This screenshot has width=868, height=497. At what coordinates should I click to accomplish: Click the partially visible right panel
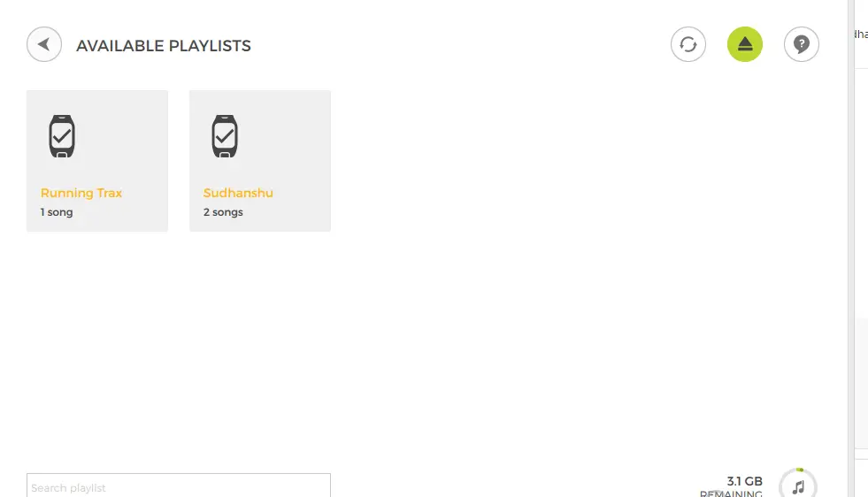(x=861, y=248)
